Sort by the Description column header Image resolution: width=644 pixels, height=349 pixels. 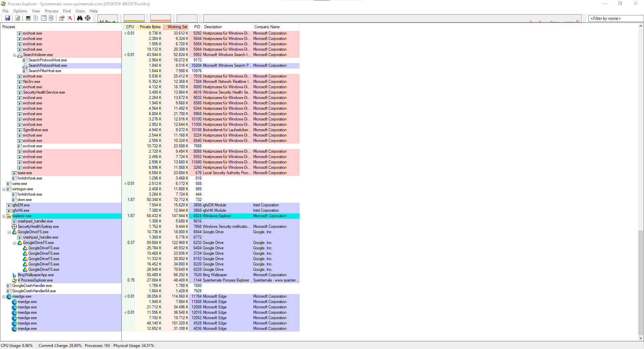pyautogui.click(x=227, y=27)
